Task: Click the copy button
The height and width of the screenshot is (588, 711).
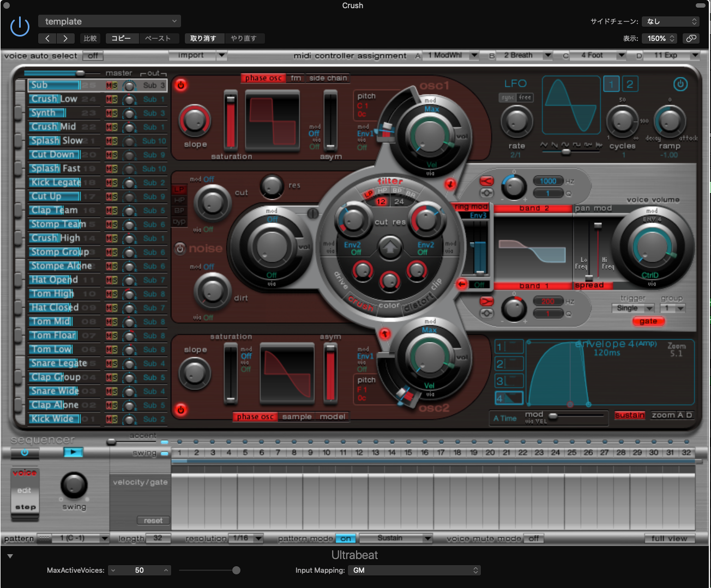Action: (x=121, y=38)
